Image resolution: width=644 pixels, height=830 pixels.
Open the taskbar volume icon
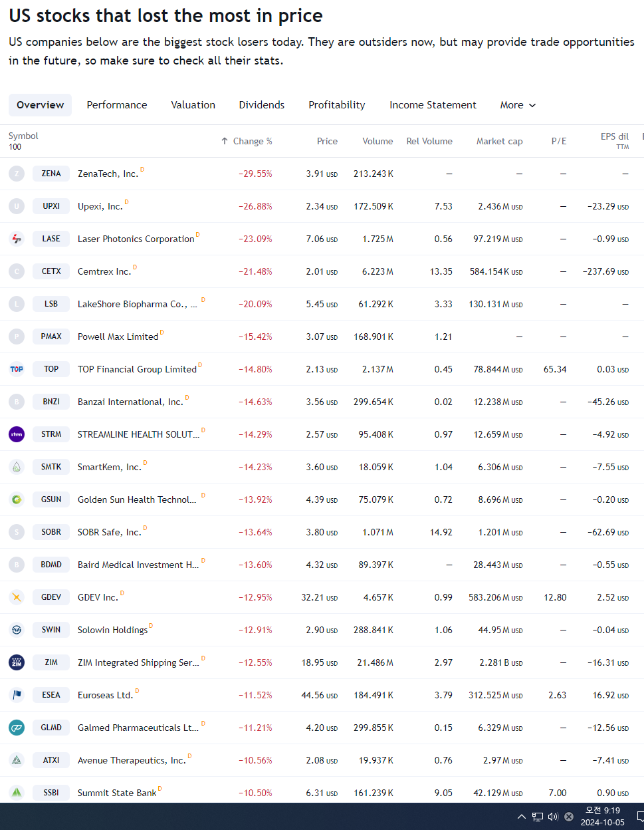(x=553, y=817)
